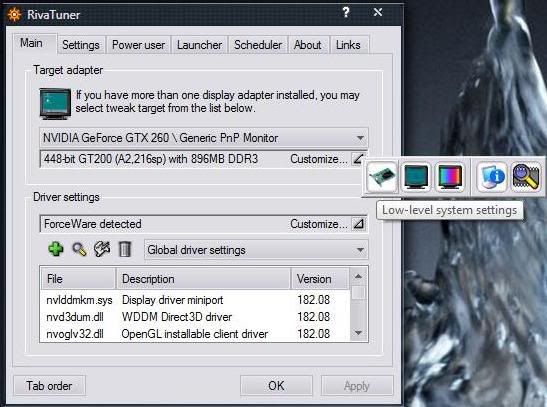
Task: Select the nvlddmkm.sys row
Action: (x=195, y=300)
